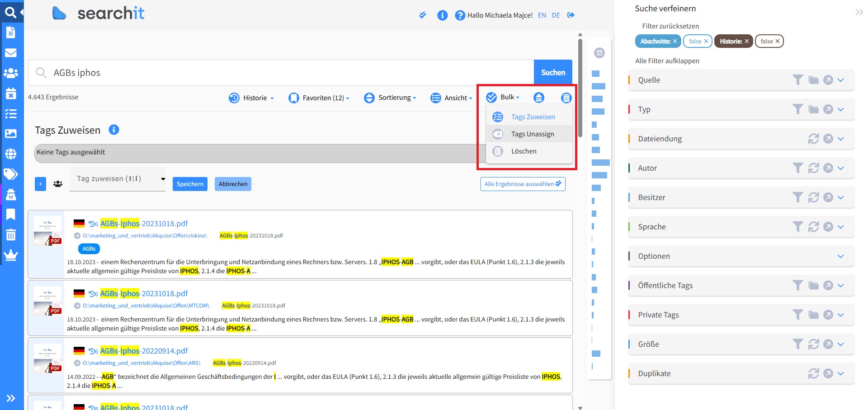Remove the Abschnitte filter chip
Screen dimensions: 868x410
(675, 41)
